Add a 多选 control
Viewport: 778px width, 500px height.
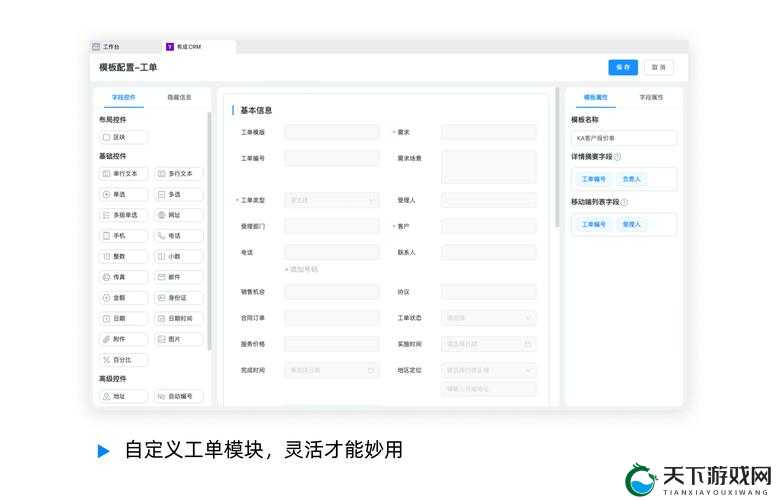click(x=179, y=194)
